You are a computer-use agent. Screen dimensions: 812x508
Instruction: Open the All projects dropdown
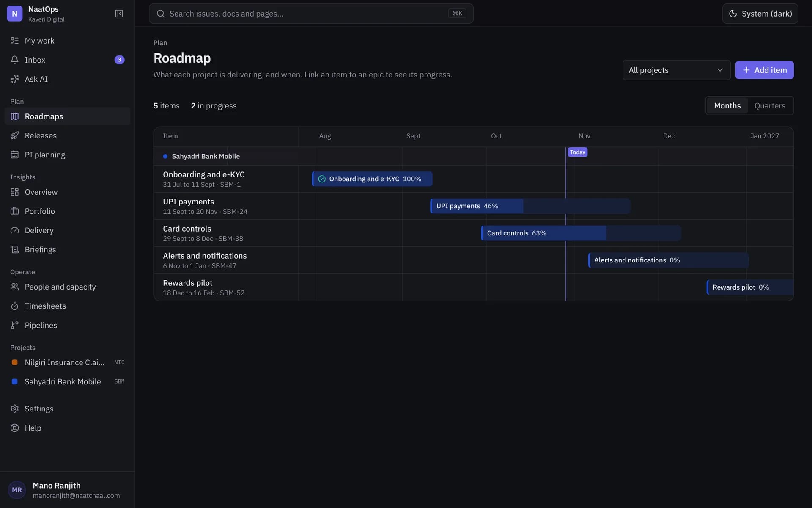coord(676,70)
